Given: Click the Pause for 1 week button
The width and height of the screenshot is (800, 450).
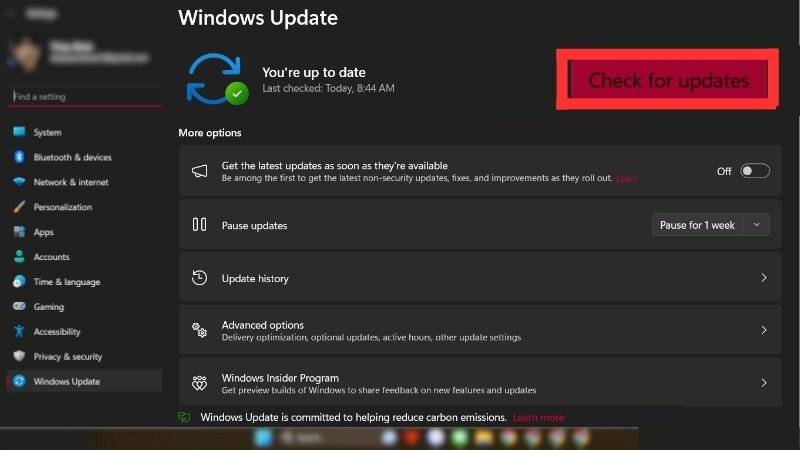Looking at the screenshot, I should tap(697, 225).
